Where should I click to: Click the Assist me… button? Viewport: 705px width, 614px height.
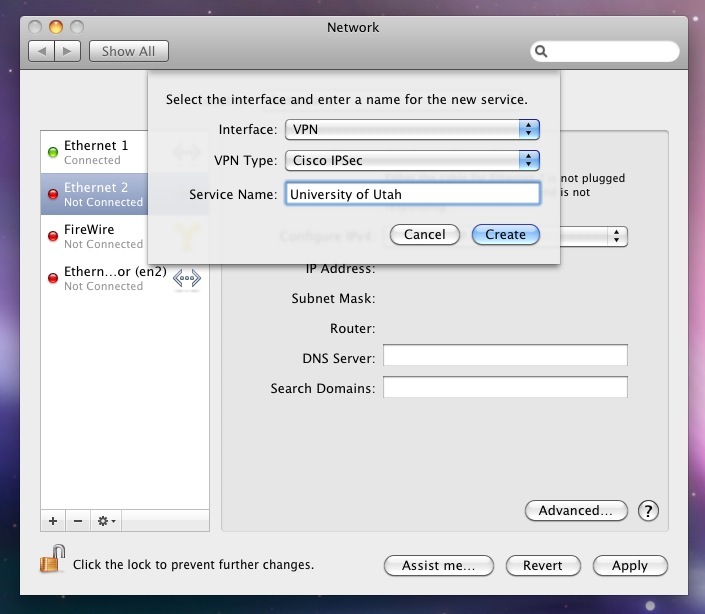pyautogui.click(x=439, y=565)
